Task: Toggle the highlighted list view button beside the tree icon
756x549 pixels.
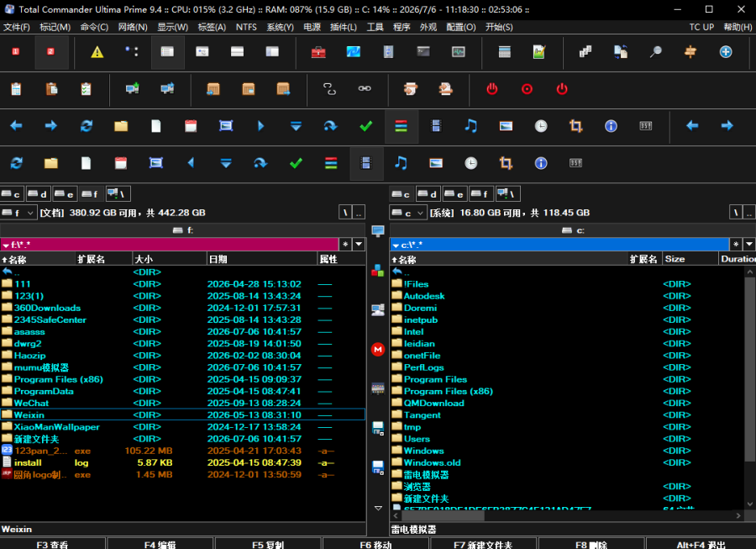Action: click(167, 51)
